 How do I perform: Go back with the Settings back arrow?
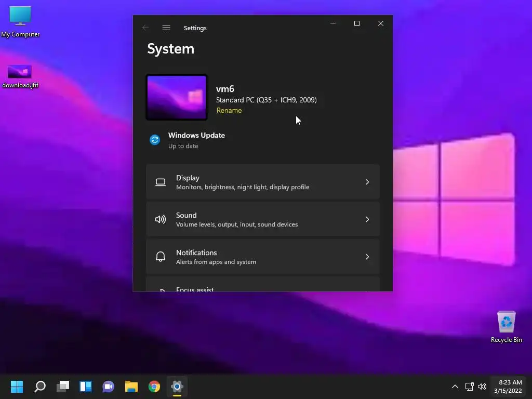(145, 28)
